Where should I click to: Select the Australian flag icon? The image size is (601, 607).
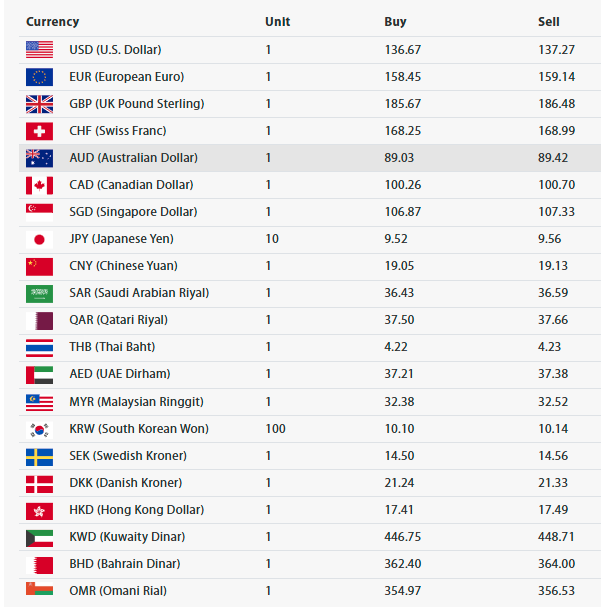[x=39, y=158]
